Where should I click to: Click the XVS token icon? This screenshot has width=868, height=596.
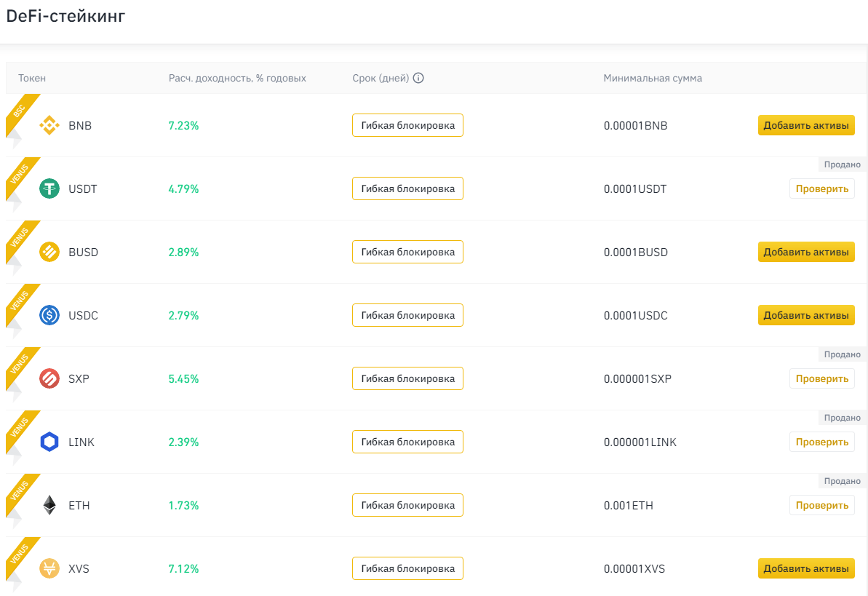pyautogui.click(x=49, y=568)
